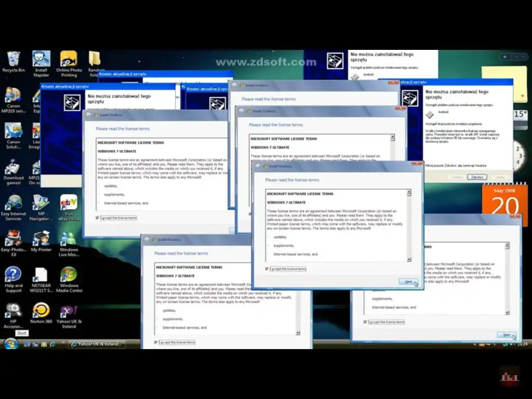Open Online Photo Printing shortcut

[x=69, y=64]
